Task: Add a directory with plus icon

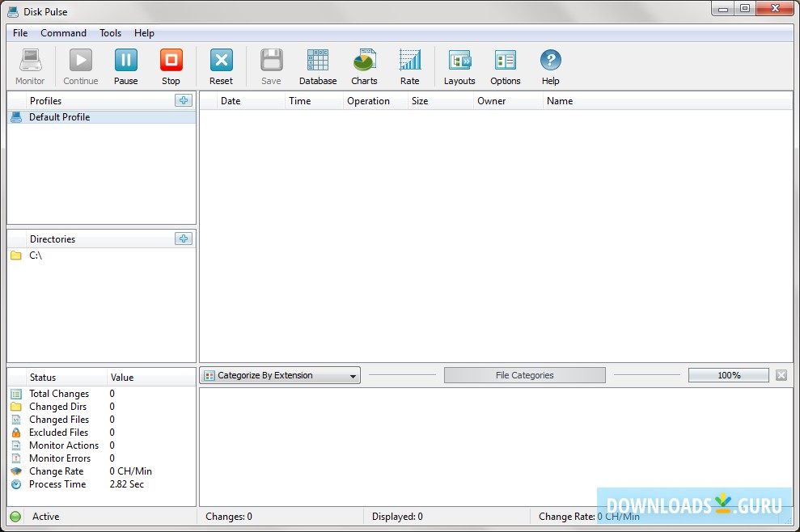Action: (184, 239)
